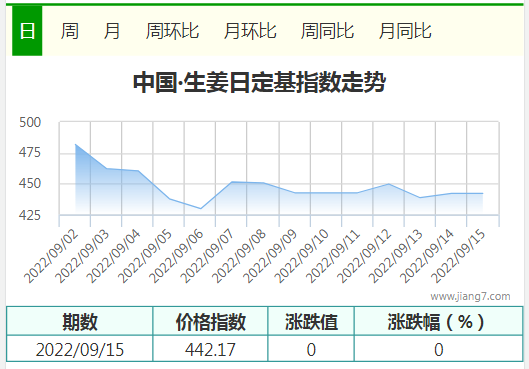Image resolution: width=529 pixels, height=369 pixels.
Task: Click the 2022/09/15 x-axis label
Action: coord(458,256)
